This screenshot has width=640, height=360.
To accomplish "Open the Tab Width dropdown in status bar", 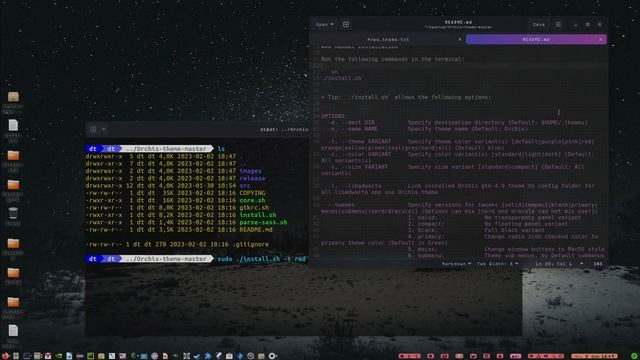I will click(497, 264).
